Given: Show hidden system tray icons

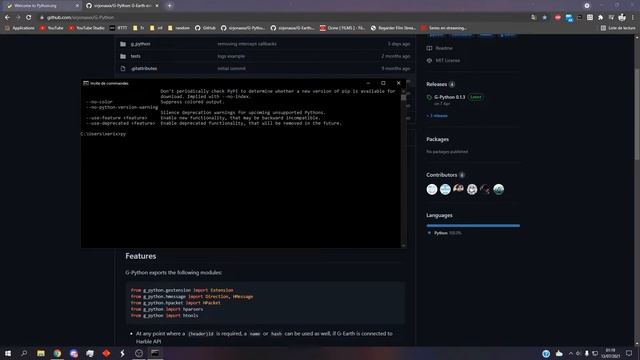Looking at the screenshot, I should (x=571, y=353).
